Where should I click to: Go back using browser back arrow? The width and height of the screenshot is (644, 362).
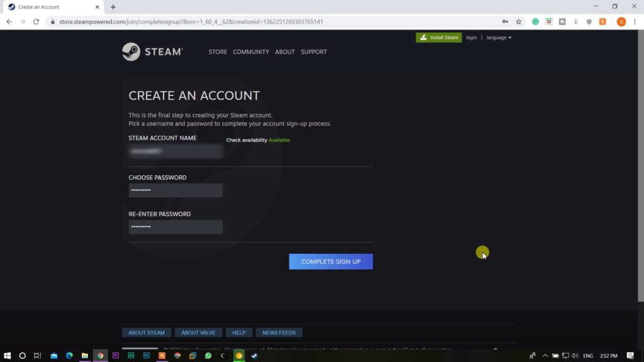(x=9, y=22)
